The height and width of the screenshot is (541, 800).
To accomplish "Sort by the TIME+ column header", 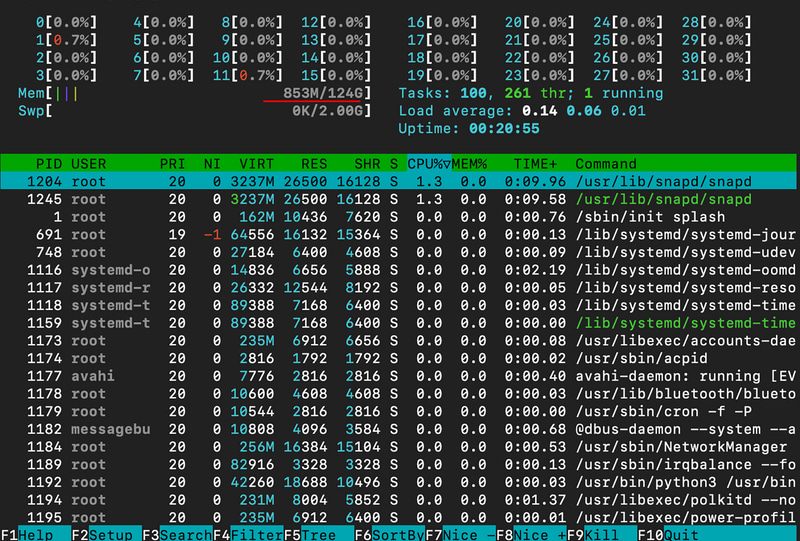I will 536,164.
